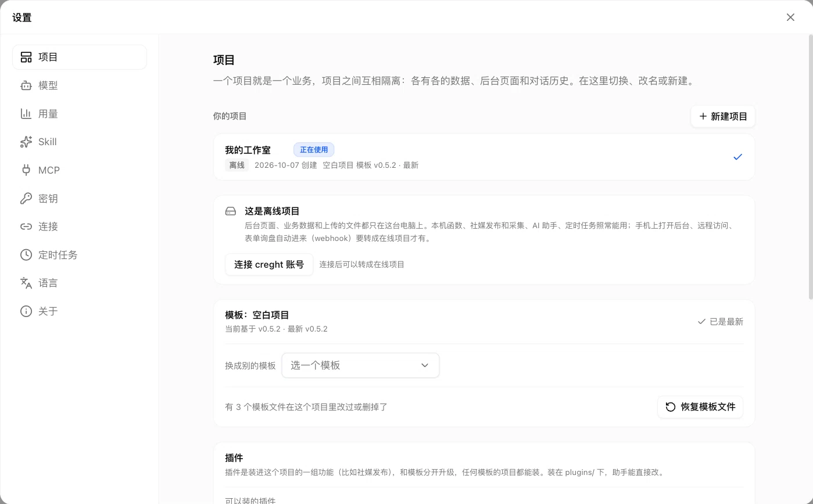813x504 pixels.
Task: Click the blue checkmark on 我的工作室 row
Action: coord(737,157)
